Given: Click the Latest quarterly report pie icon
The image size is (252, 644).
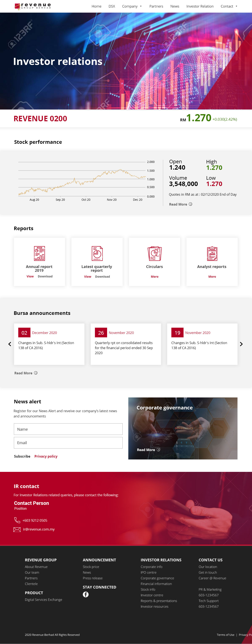Looking at the screenshot, I should pos(97,253).
